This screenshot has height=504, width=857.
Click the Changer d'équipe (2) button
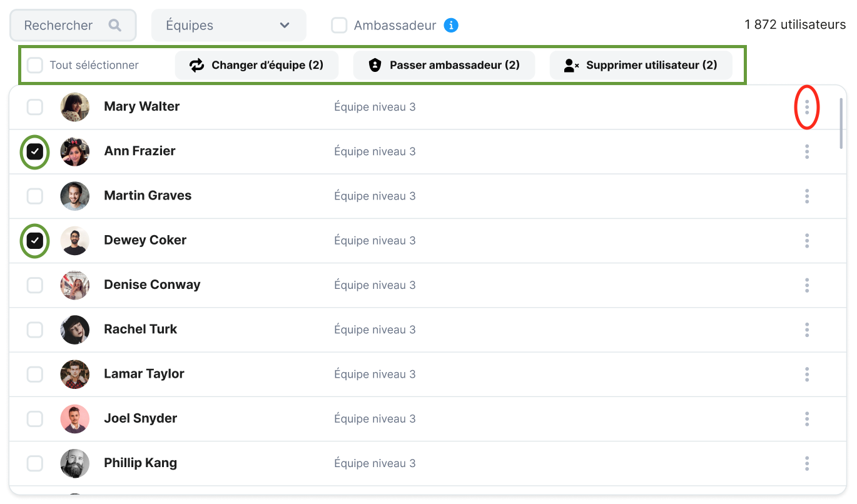[256, 65]
